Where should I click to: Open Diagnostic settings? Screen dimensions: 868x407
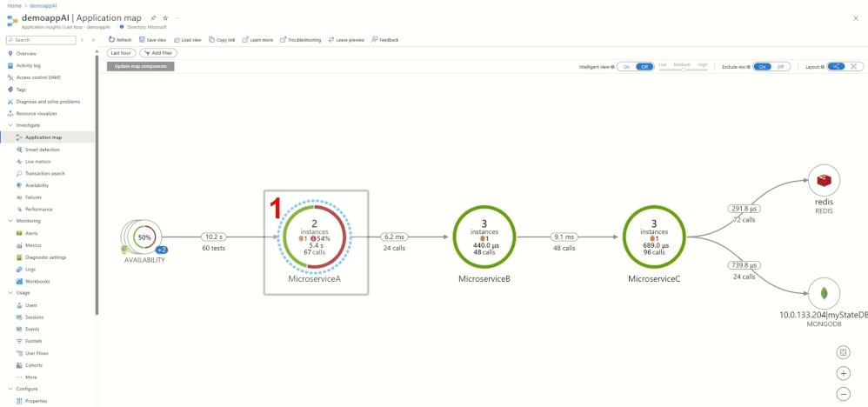[x=47, y=257]
